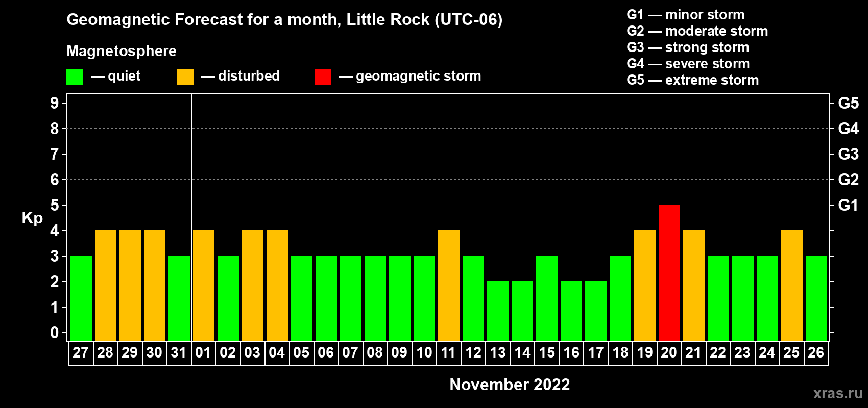
Task: Click date label 01 on the axis
Action: 203,353
